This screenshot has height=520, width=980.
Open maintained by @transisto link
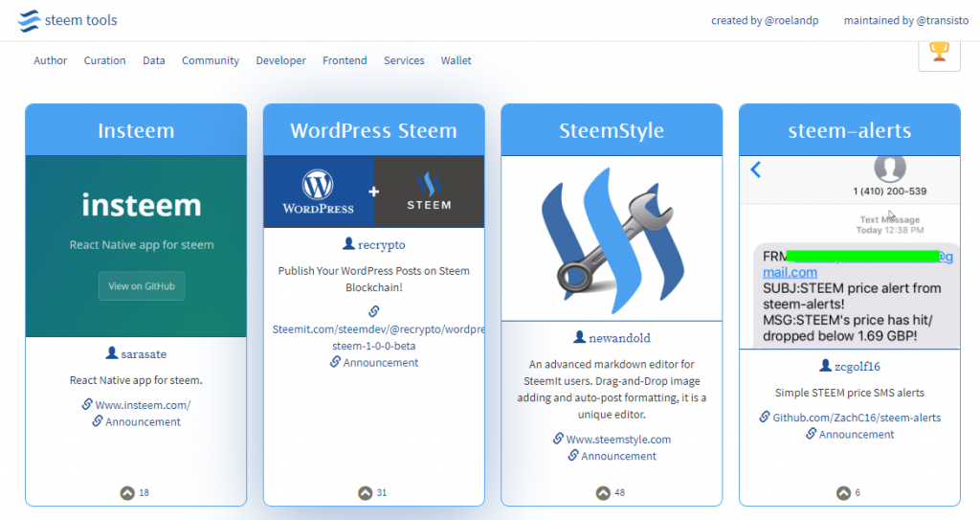point(906,21)
